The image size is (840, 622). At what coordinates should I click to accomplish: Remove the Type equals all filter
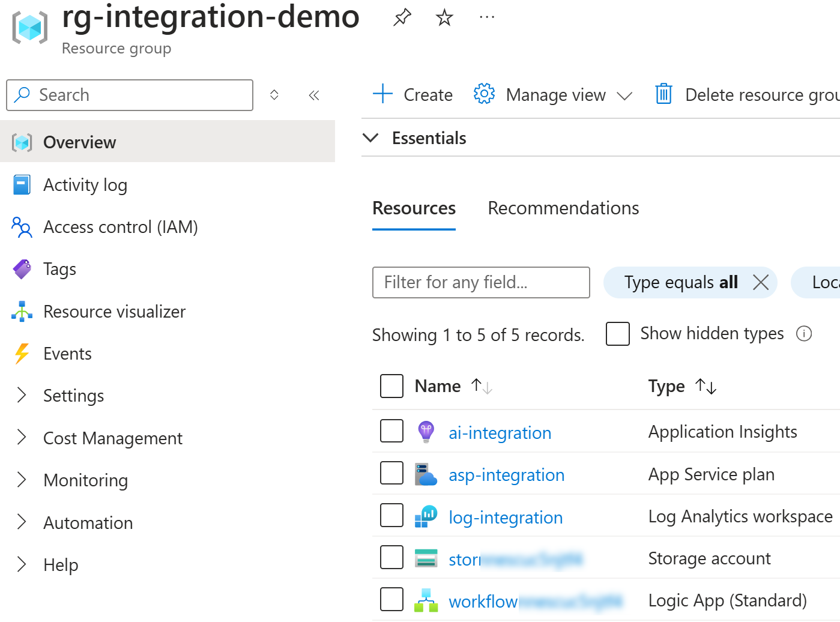[760, 282]
